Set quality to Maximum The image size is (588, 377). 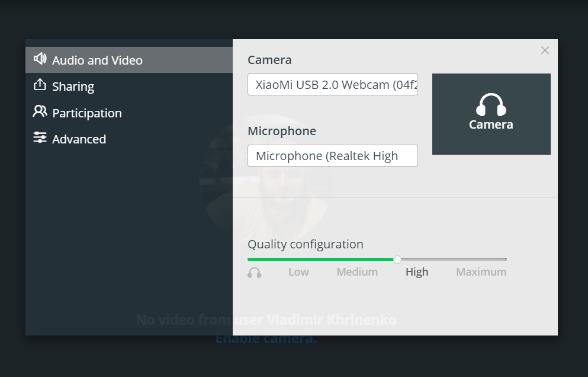coord(481,272)
